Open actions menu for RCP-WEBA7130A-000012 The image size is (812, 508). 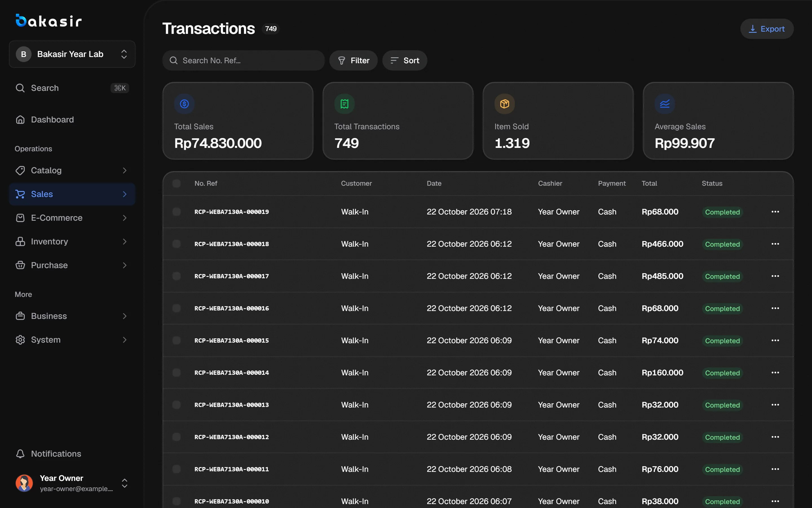775,437
